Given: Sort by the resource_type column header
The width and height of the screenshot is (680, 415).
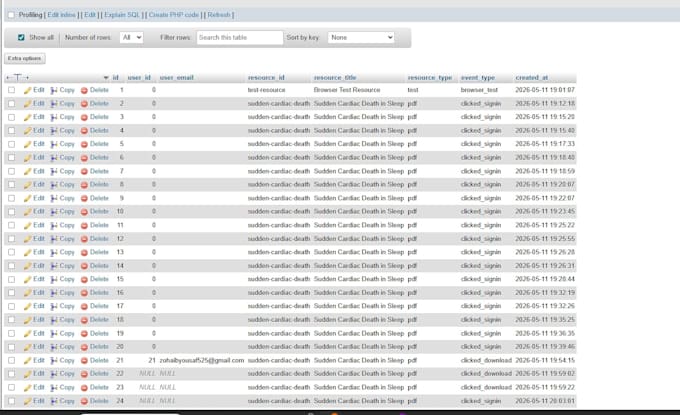Looking at the screenshot, I should point(430,78).
